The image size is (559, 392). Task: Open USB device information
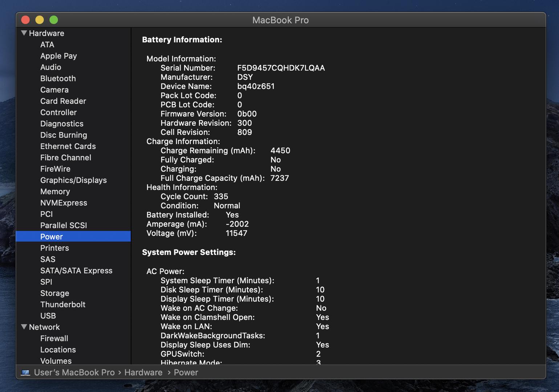coord(48,315)
